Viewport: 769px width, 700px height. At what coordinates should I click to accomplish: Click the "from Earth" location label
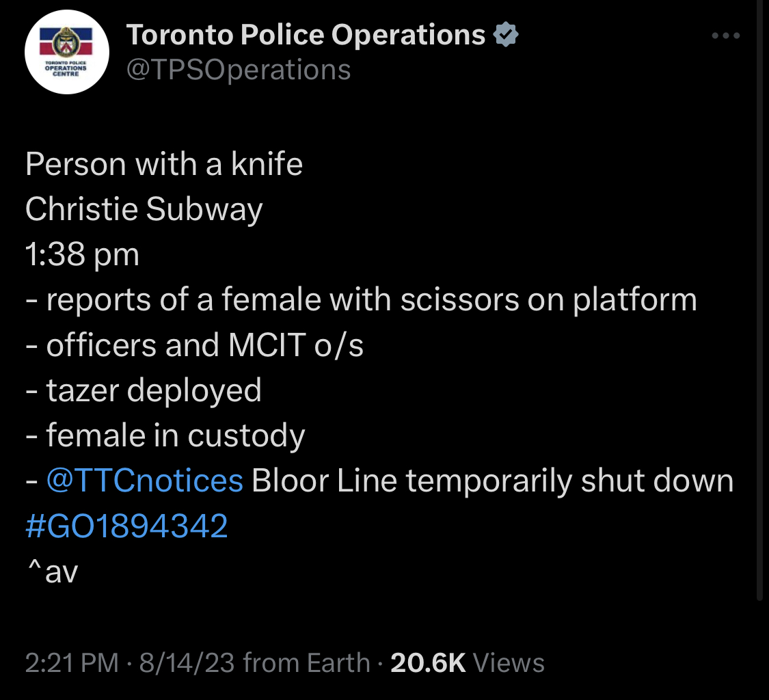(306, 663)
